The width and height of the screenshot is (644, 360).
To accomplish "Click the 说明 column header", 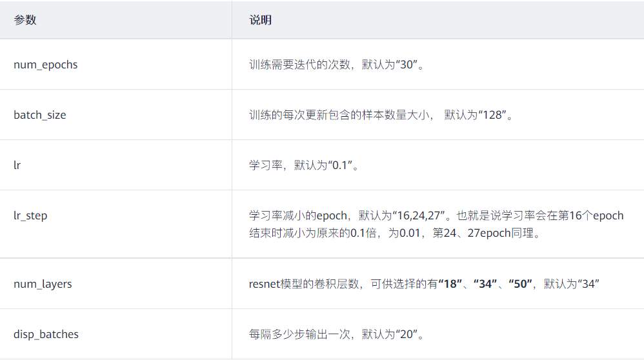I will pyautogui.click(x=260, y=20).
